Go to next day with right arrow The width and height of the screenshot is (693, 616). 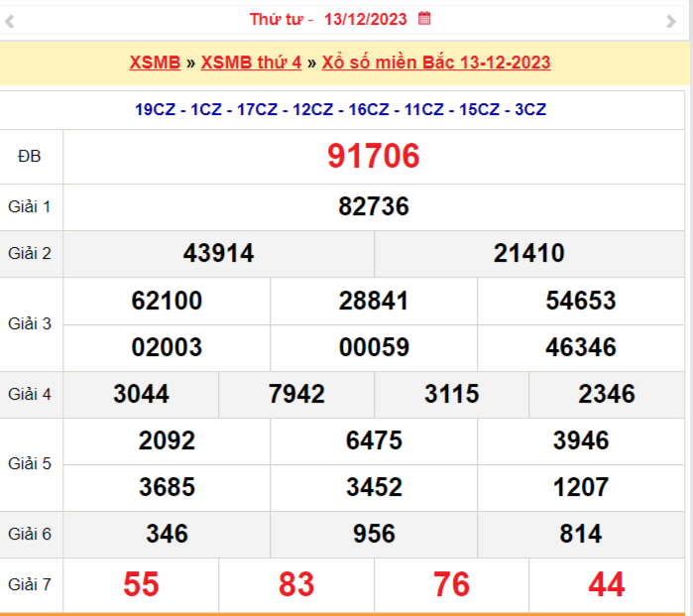(x=671, y=20)
